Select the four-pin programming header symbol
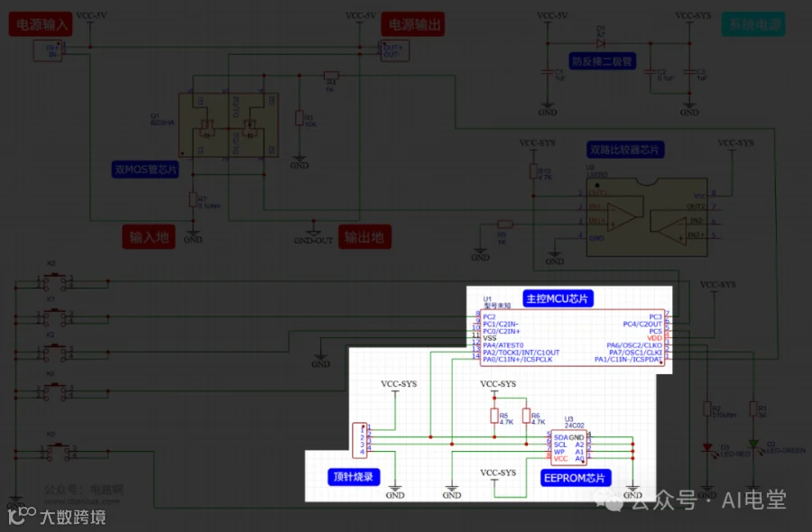 (360, 440)
